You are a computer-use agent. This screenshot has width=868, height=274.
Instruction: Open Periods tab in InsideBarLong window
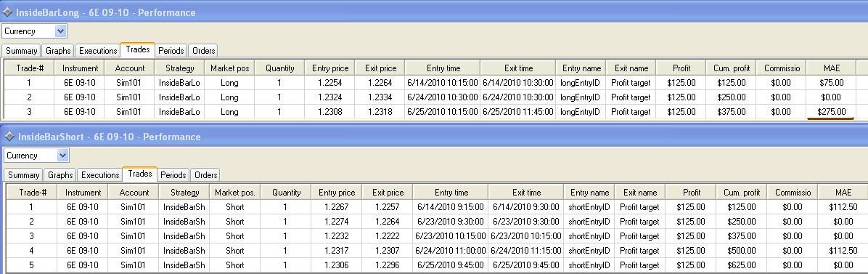pyautogui.click(x=171, y=50)
